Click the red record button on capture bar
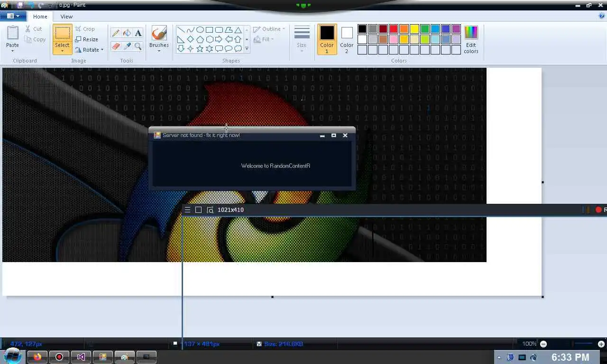 coord(598,209)
